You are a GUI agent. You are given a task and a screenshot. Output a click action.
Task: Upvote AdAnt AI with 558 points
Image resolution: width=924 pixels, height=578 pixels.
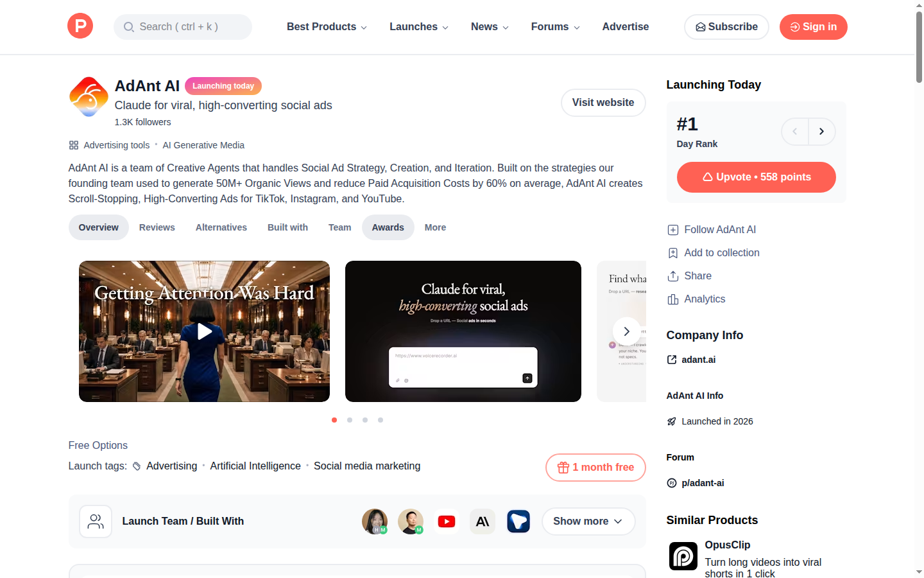point(757,177)
